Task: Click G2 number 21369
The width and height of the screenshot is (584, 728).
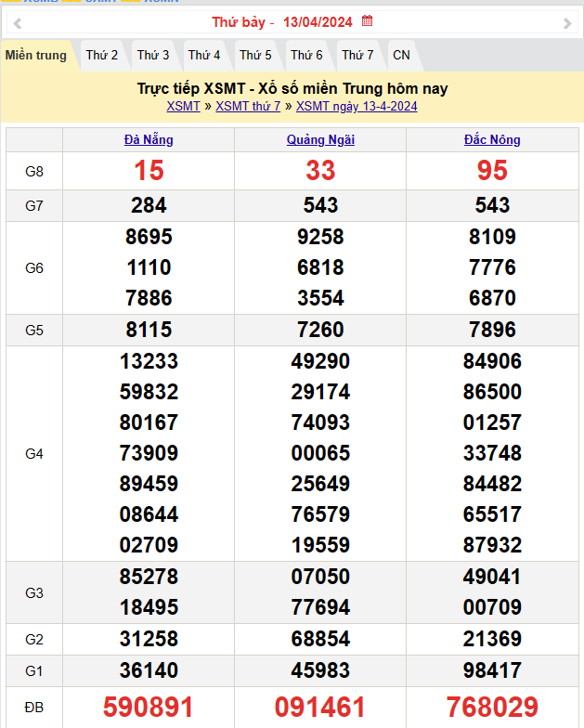Action: (492, 639)
